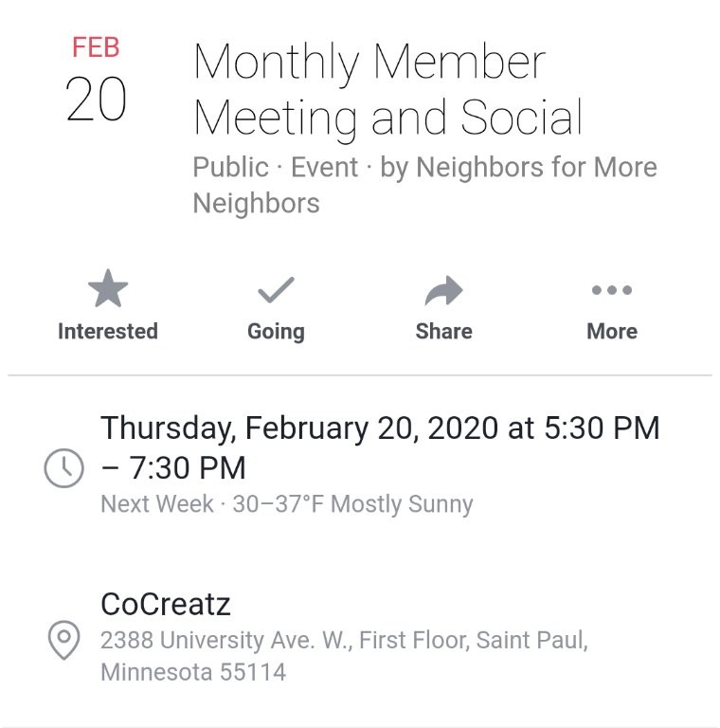Tap the location pin icon
Image resolution: width=720 pixels, height=728 pixels.
[63, 641]
